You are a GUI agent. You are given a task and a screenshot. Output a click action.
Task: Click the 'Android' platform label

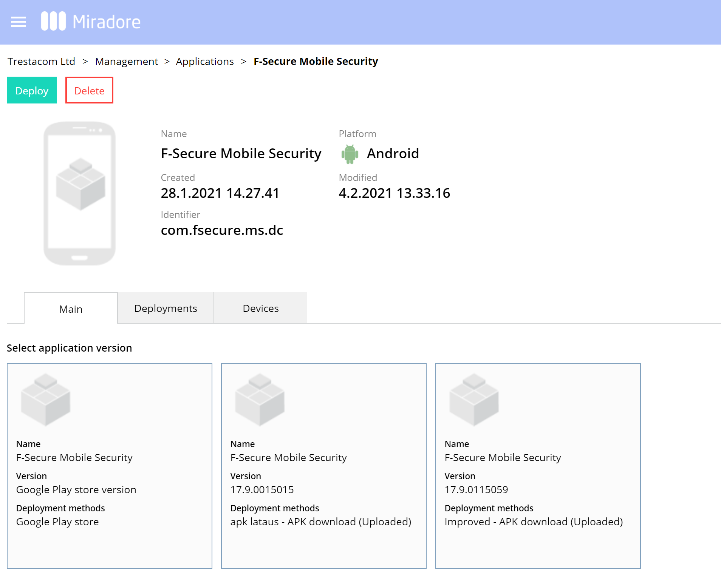point(393,153)
